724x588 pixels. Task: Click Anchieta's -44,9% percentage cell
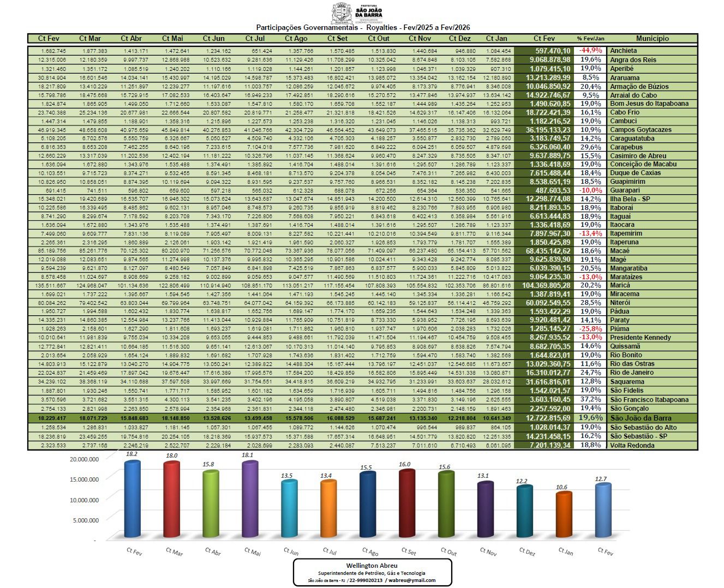(590, 51)
